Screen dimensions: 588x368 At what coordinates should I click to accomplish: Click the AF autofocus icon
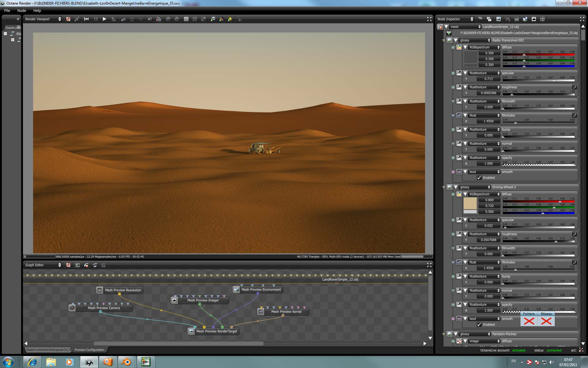(x=150, y=19)
